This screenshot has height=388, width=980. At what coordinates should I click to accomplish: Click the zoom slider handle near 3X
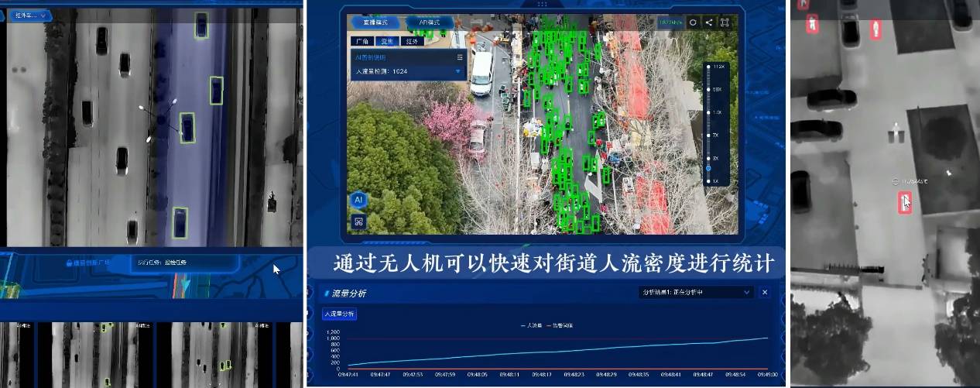[x=708, y=168]
